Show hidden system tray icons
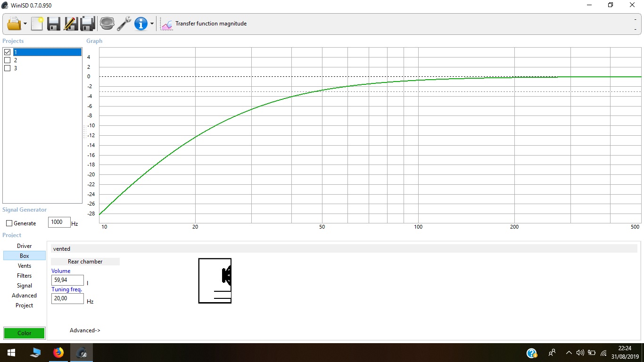The image size is (644, 362). tap(569, 353)
